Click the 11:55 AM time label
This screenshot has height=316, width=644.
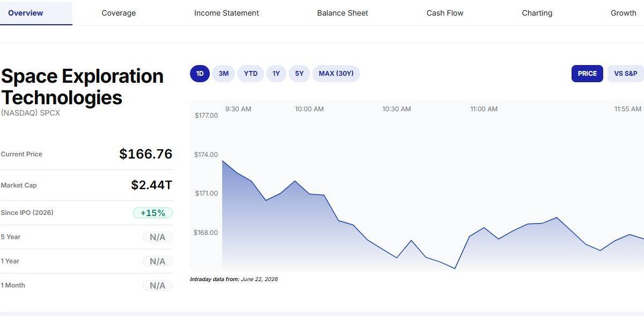click(628, 109)
